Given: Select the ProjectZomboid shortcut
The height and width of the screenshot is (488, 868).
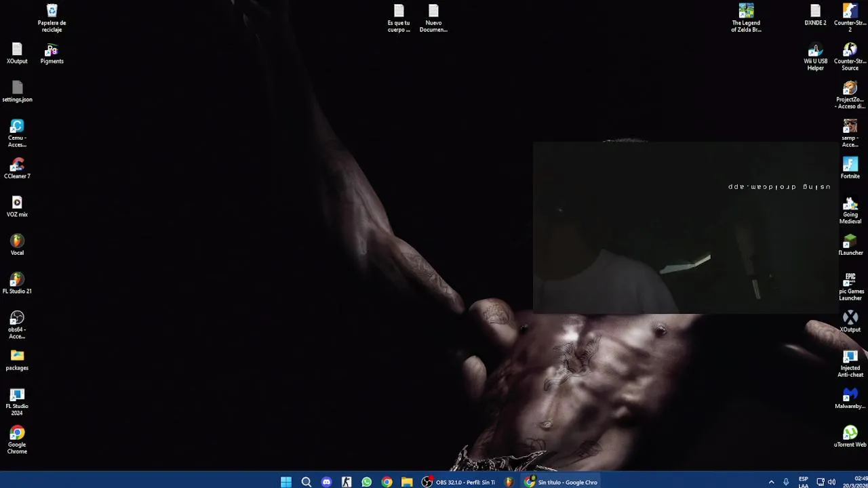Looking at the screenshot, I should (850, 96).
